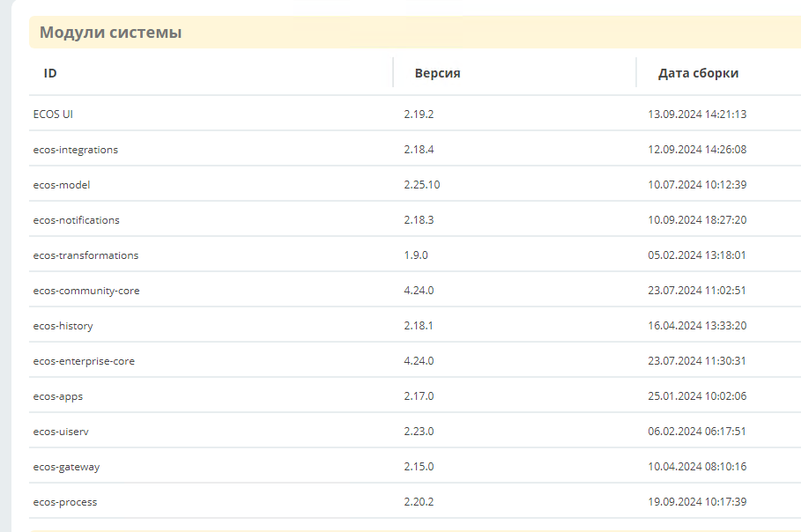The width and height of the screenshot is (801, 532).
Task: Click the ecos-apps module name
Action: [x=58, y=396]
